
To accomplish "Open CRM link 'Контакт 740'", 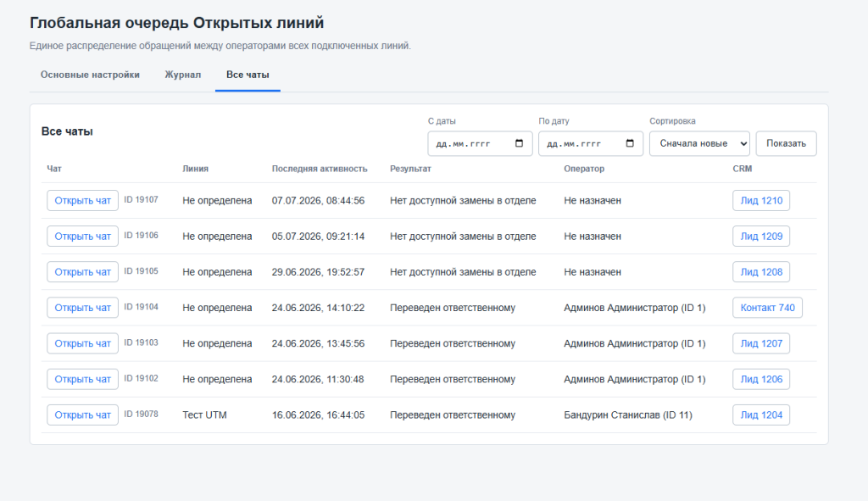I will [x=767, y=308].
